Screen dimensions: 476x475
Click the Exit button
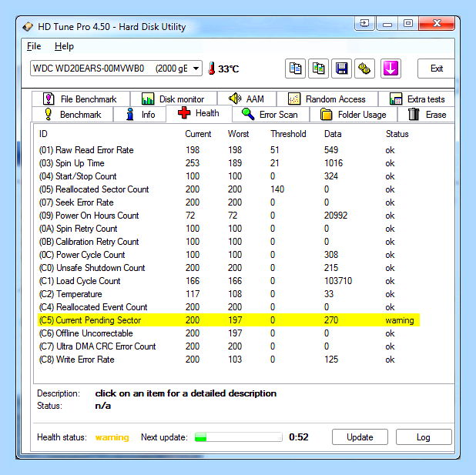click(436, 69)
